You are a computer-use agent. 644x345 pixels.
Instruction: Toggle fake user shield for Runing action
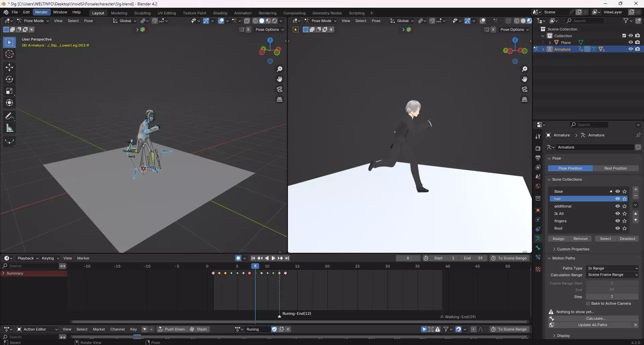click(274, 329)
